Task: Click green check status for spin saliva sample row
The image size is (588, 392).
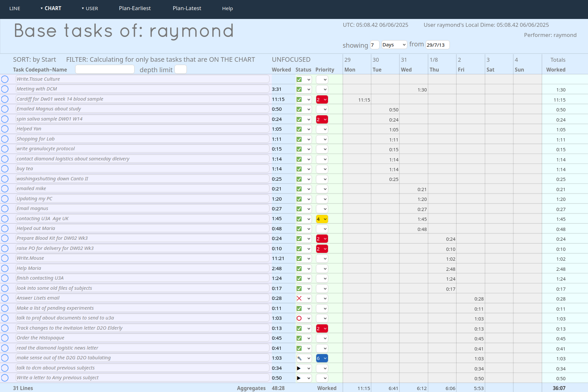Action: point(299,119)
